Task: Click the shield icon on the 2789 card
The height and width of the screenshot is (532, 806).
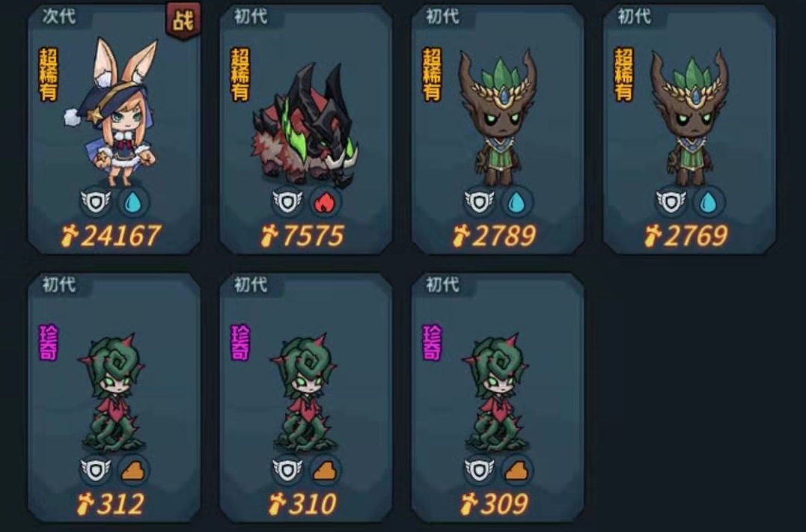Action: 480,202
